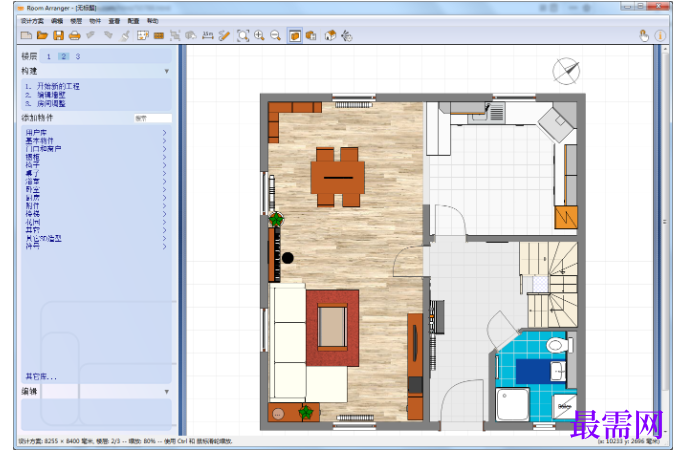Open a file using the folder icon

point(42,36)
